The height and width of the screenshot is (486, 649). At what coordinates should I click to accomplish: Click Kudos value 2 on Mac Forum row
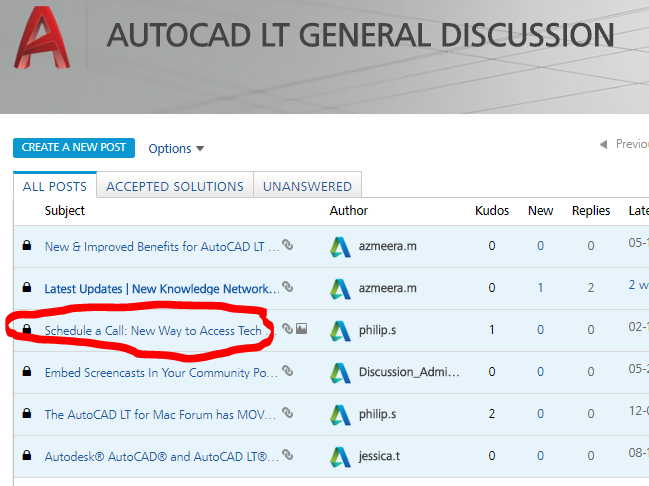coord(492,414)
